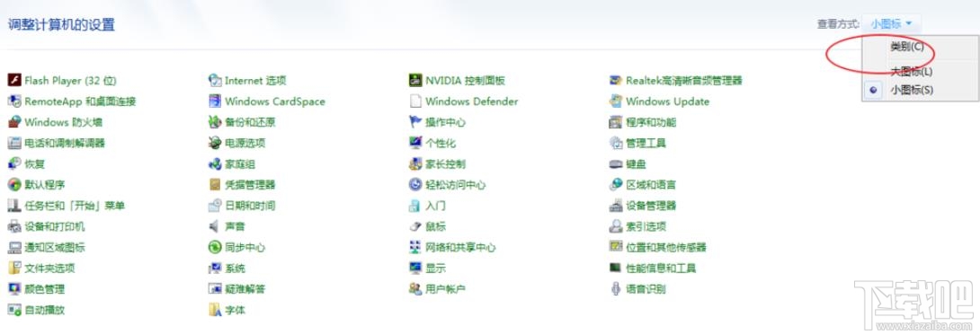Open the 设备管理器 link

(651, 206)
